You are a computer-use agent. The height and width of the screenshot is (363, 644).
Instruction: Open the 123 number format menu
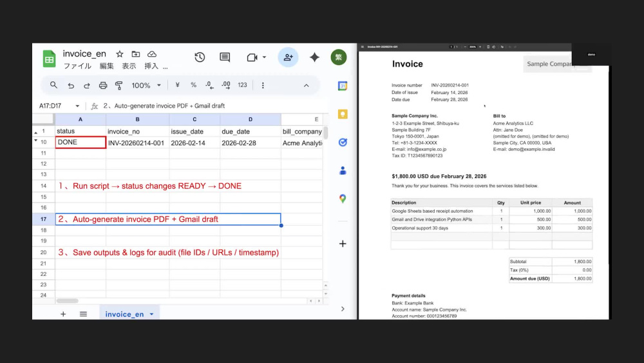coord(242,85)
